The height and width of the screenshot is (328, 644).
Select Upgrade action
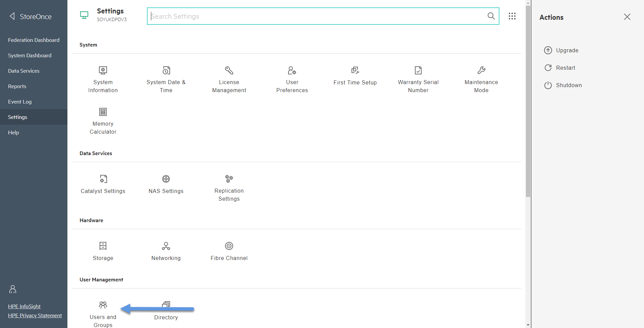point(561,50)
